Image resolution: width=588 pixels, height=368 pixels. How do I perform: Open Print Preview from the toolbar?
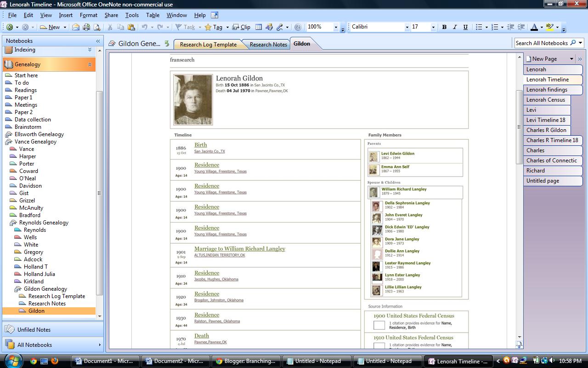click(x=96, y=27)
